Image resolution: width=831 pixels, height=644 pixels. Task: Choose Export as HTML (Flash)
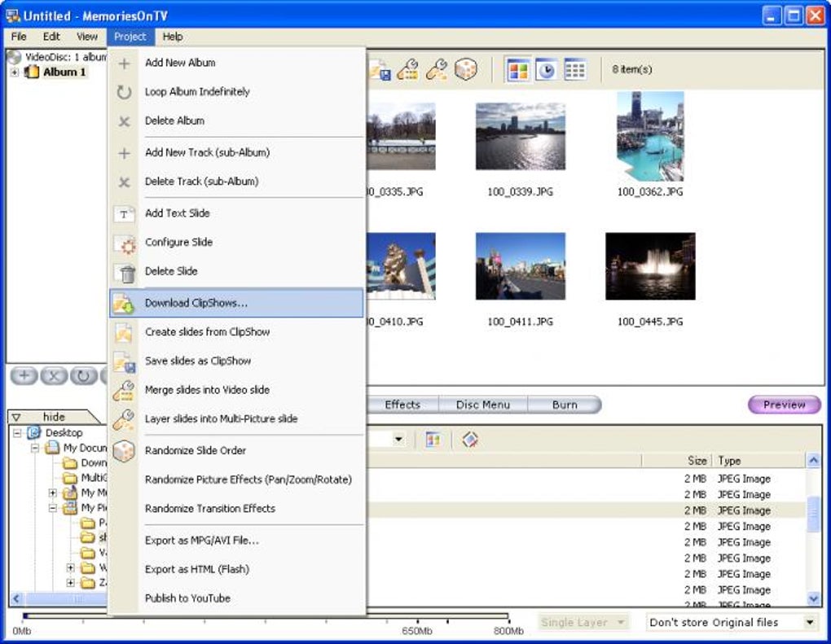(236, 570)
